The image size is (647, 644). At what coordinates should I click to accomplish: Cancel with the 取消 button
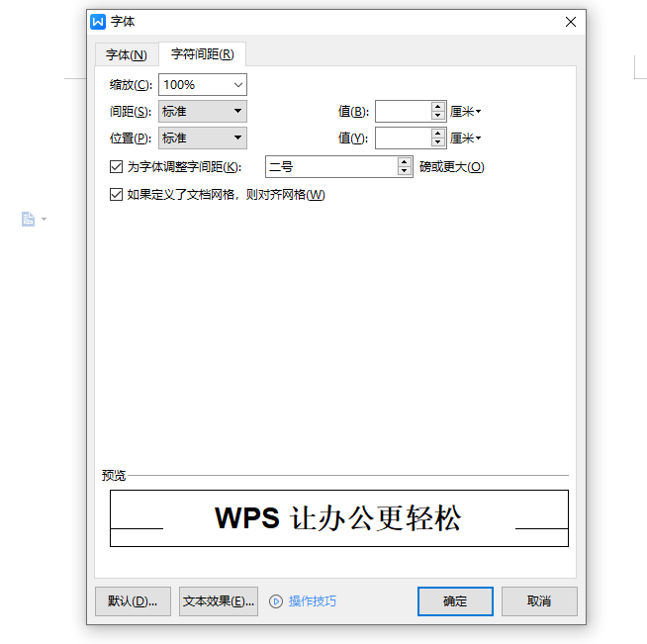(x=539, y=601)
